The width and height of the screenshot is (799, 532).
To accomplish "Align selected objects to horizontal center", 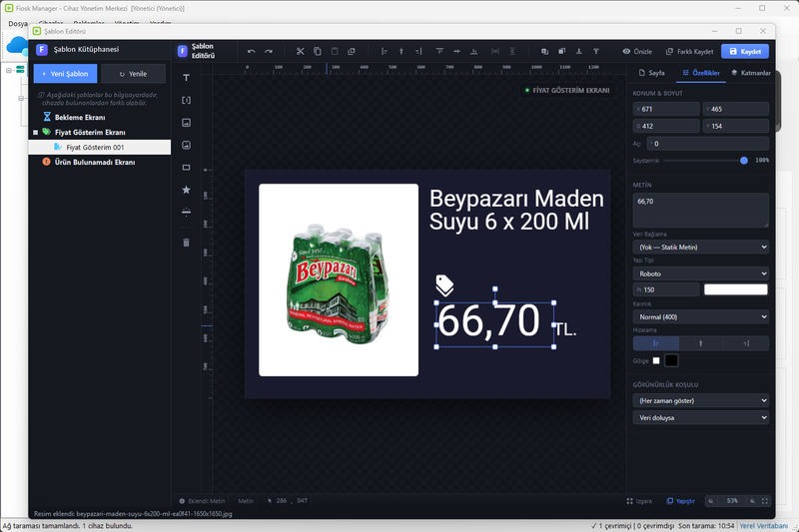I will point(401,52).
